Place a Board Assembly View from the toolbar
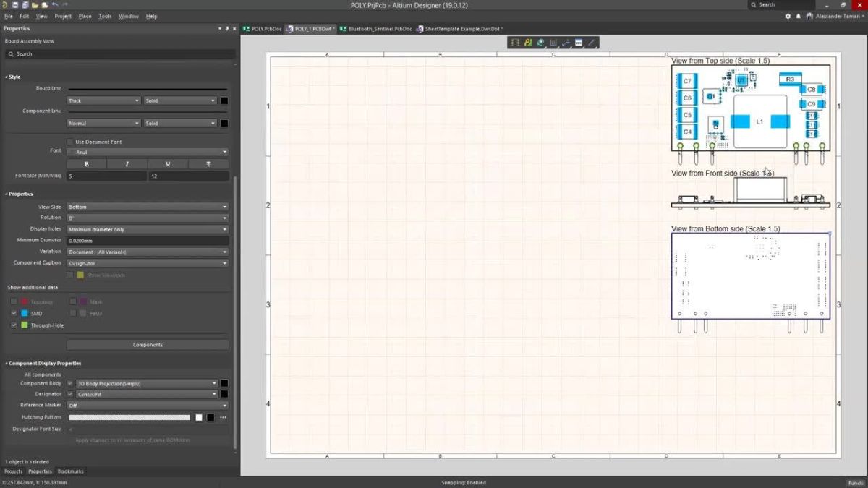Image resolution: width=868 pixels, height=488 pixels. [x=515, y=43]
